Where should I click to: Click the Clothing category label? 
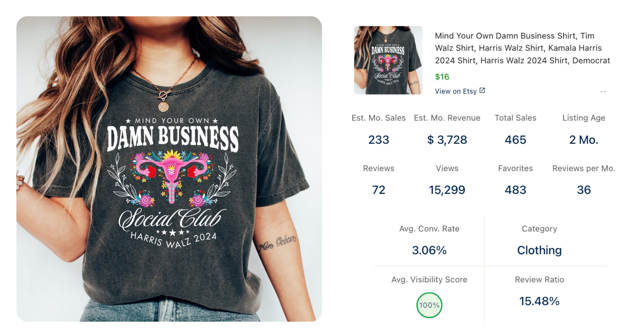coord(539,250)
